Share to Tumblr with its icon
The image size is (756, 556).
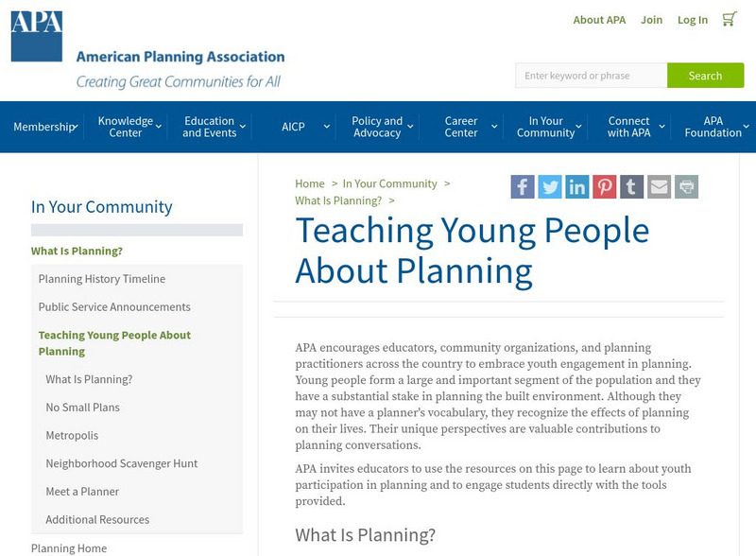coord(629,186)
